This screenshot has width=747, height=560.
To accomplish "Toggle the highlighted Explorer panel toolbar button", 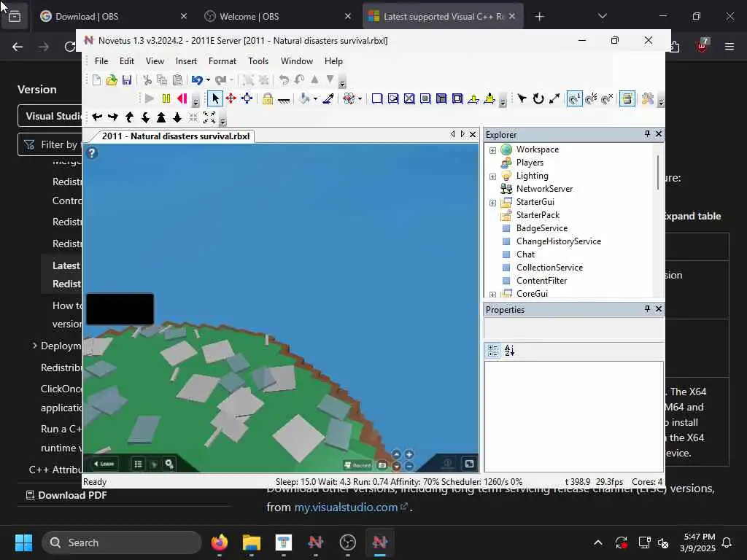I will pos(627,98).
